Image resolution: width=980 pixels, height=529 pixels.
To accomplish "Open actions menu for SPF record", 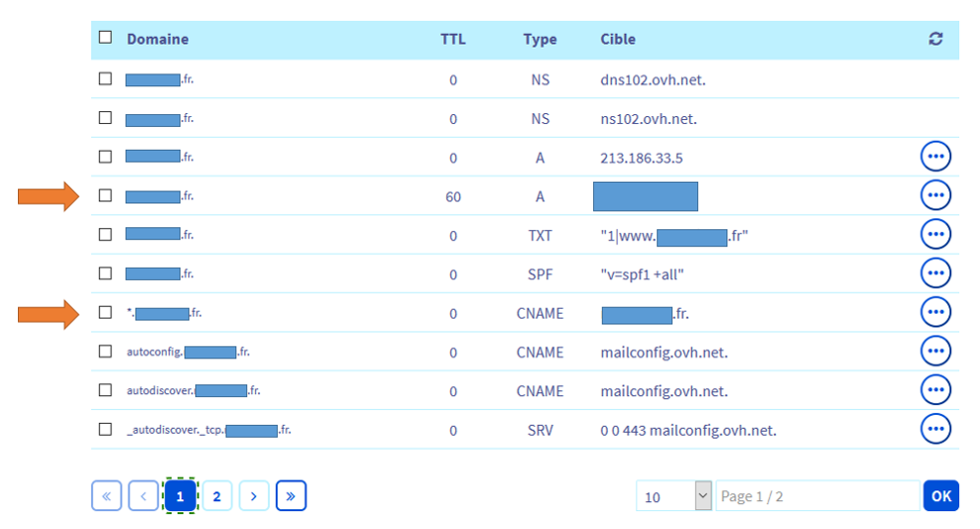I will (x=935, y=273).
